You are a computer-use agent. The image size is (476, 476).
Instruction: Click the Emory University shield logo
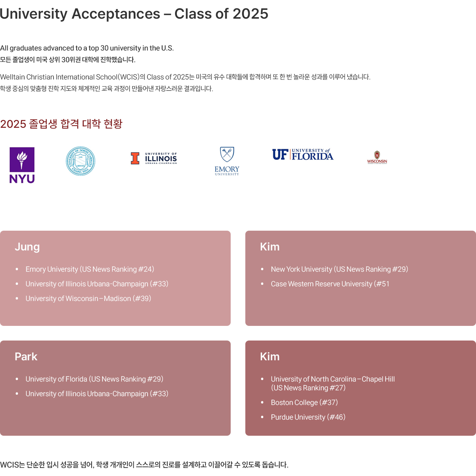(227, 161)
